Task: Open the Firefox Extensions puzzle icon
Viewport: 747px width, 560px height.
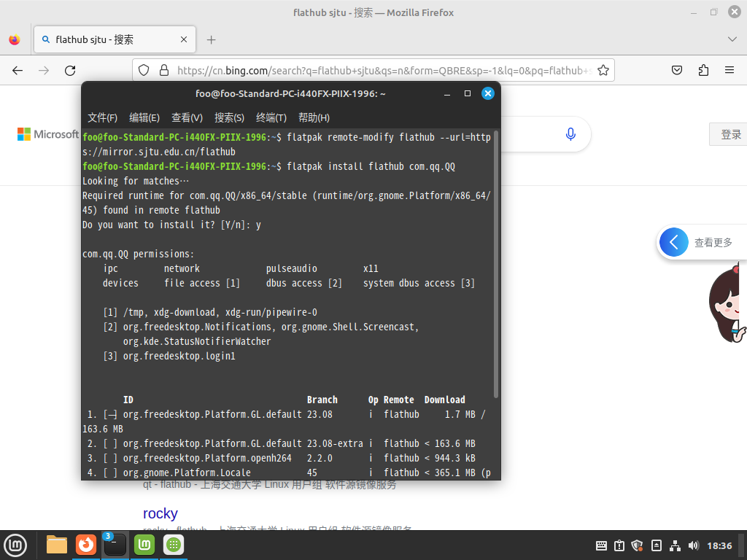Action: pyautogui.click(x=703, y=71)
